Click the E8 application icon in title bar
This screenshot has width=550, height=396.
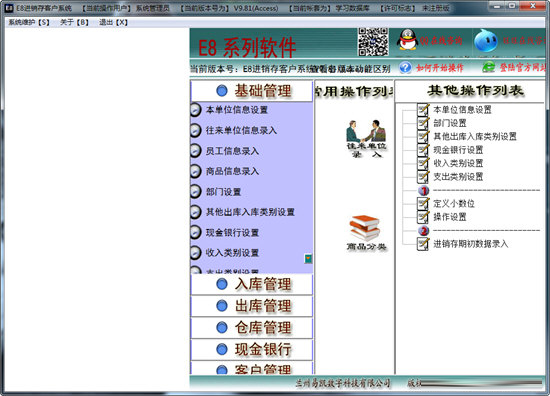9,8
